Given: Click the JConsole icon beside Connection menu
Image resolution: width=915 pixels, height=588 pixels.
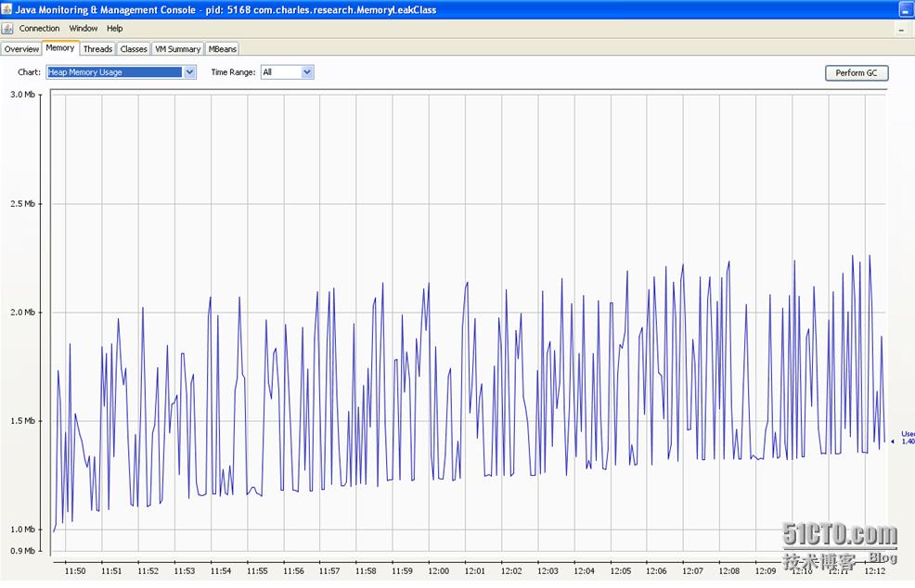Looking at the screenshot, I should (x=7, y=28).
